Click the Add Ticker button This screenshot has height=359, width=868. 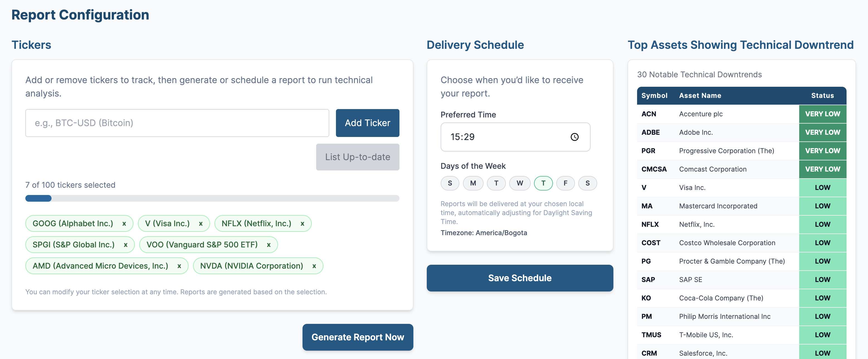click(367, 123)
